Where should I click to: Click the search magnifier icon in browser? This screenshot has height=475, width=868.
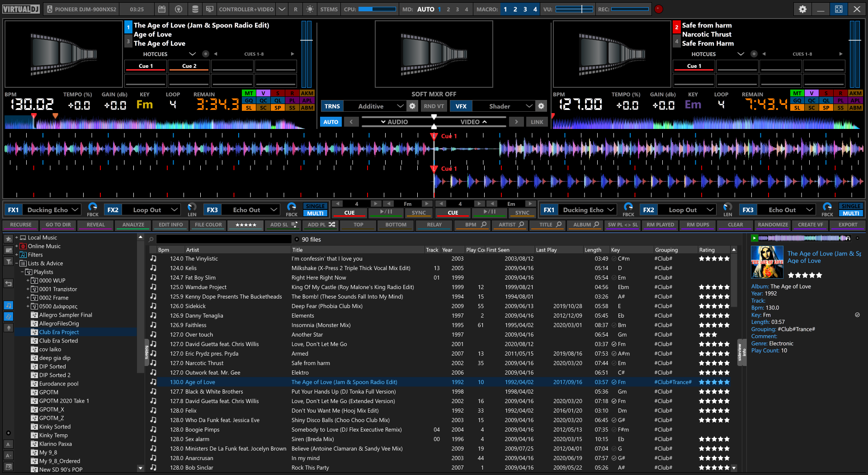[151, 239]
